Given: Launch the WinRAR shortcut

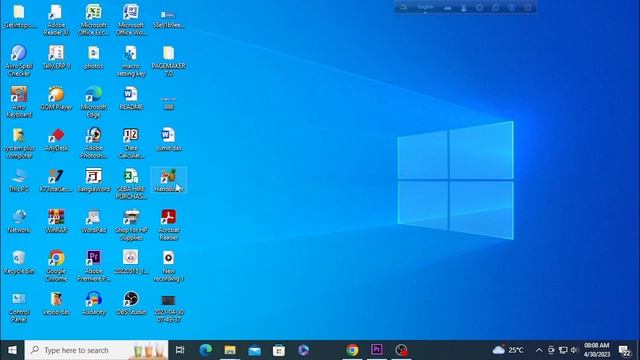Looking at the screenshot, I should (x=56, y=222).
